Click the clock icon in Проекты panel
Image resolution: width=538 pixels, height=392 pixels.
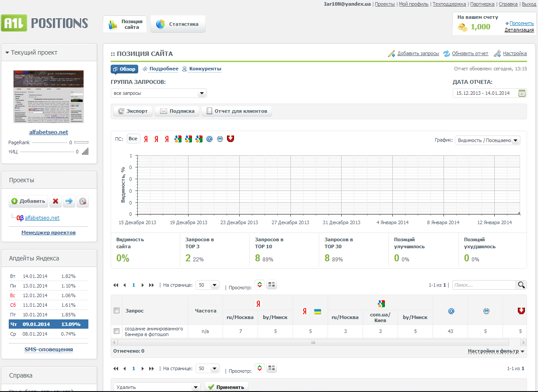[83, 201]
